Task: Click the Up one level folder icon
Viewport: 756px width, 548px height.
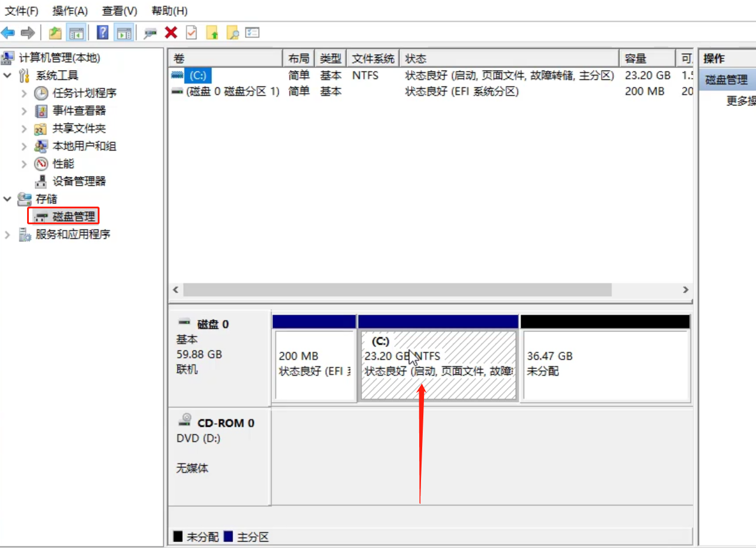Action: [55, 33]
